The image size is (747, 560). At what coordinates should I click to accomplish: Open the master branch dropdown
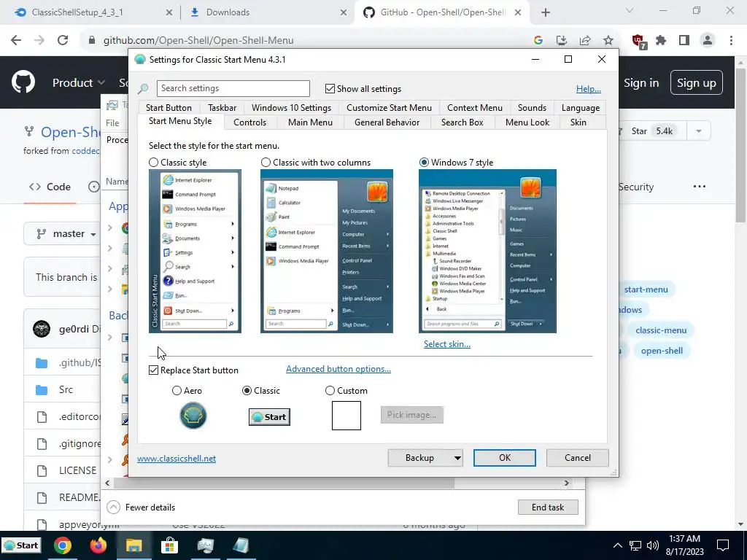click(x=66, y=233)
